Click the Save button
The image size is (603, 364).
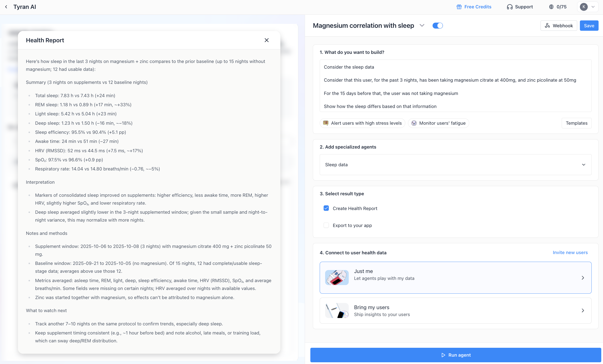click(x=589, y=26)
